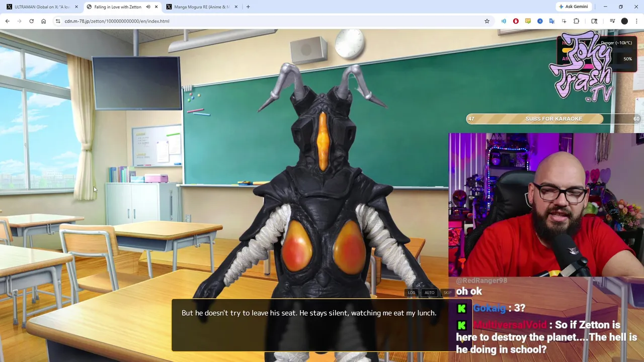Click the username Gokaig in chat
The image size is (644, 362).
coord(489,308)
